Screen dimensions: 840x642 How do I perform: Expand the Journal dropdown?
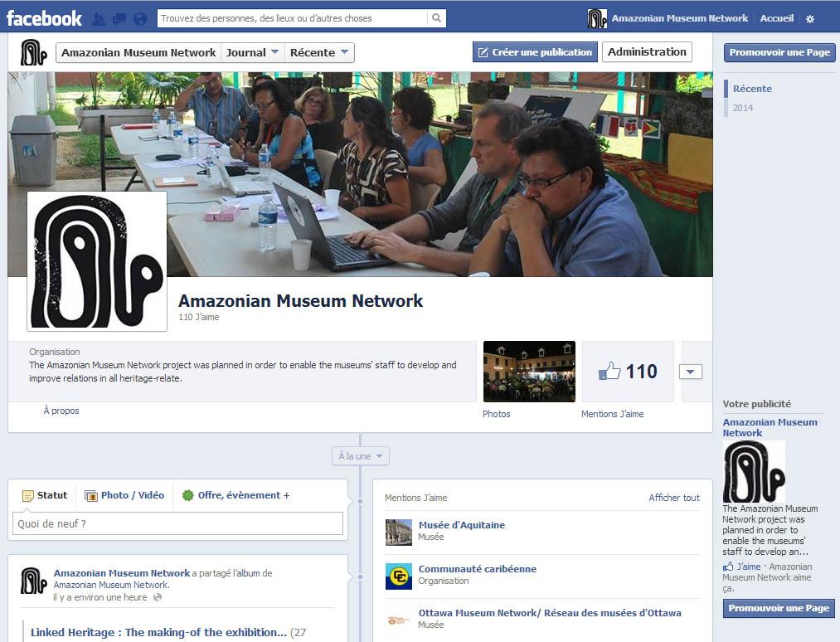pyautogui.click(x=252, y=52)
